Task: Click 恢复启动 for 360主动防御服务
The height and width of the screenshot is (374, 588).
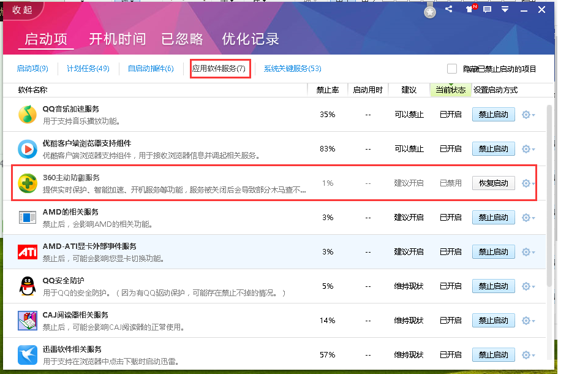Action: tap(494, 183)
